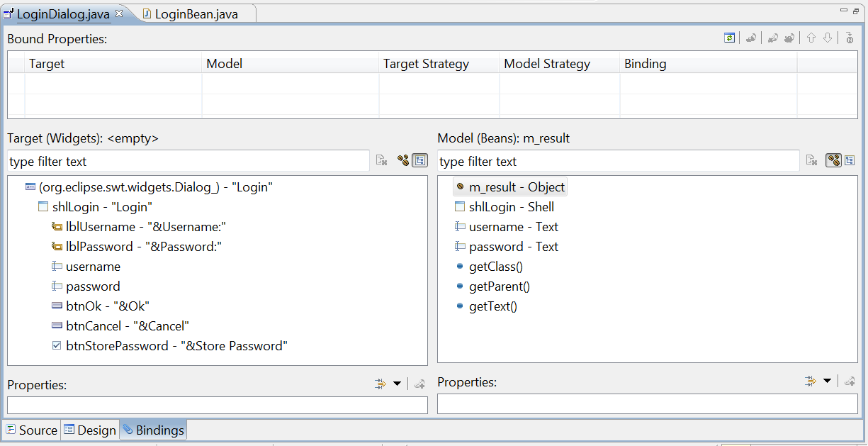Toggle the Widgets mode icon in Model panel
Image resolution: width=868 pixels, height=446 pixels.
[x=850, y=161]
